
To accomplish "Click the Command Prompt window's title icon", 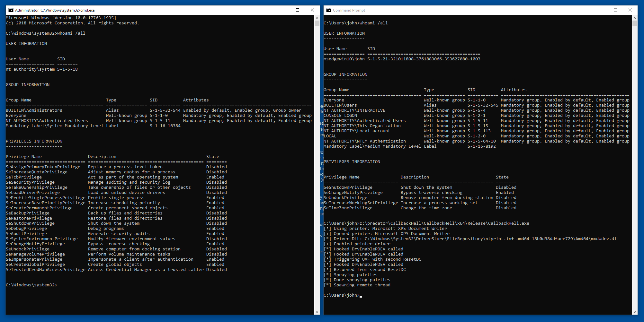I will coord(328,10).
